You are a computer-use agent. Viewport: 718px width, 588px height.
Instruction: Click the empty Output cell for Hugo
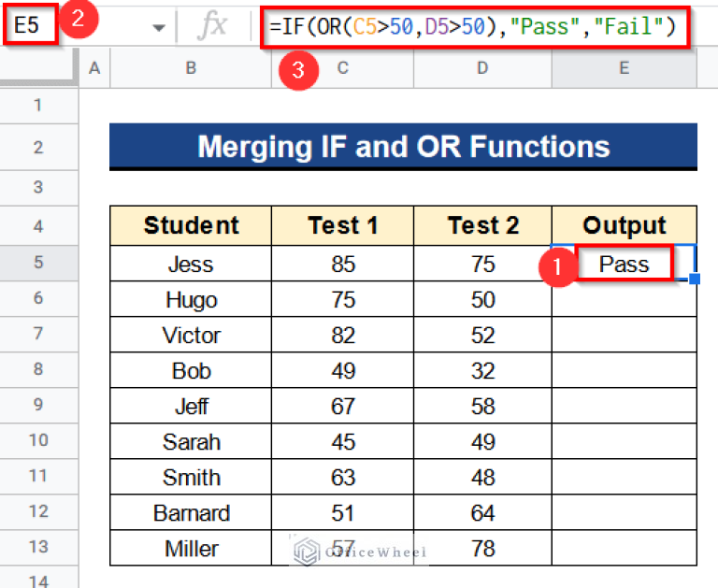coord(624,299)
